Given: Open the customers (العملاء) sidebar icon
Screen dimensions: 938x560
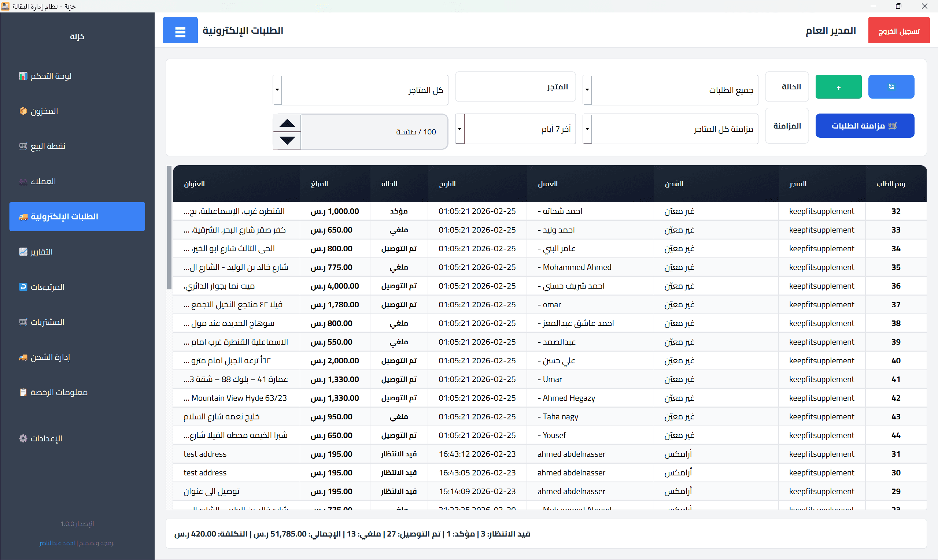Looking at the screenshot, I should [x=23, y=181].
